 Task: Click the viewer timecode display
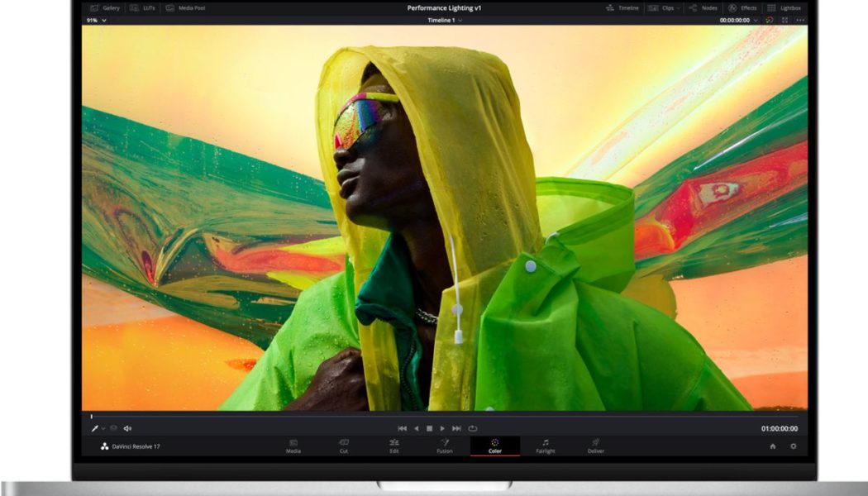point(779,427)
